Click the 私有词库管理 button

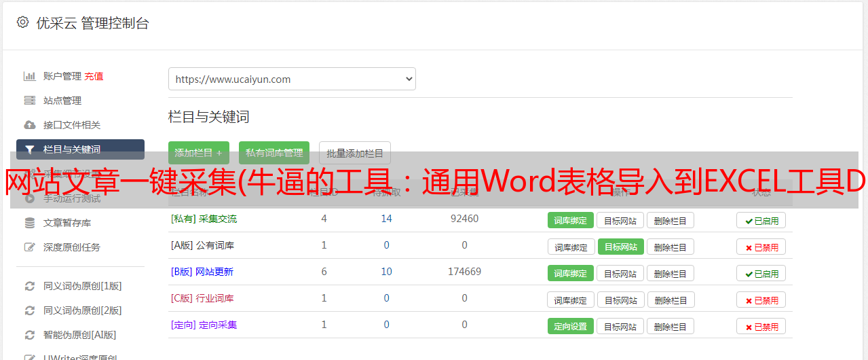(274, 154)
